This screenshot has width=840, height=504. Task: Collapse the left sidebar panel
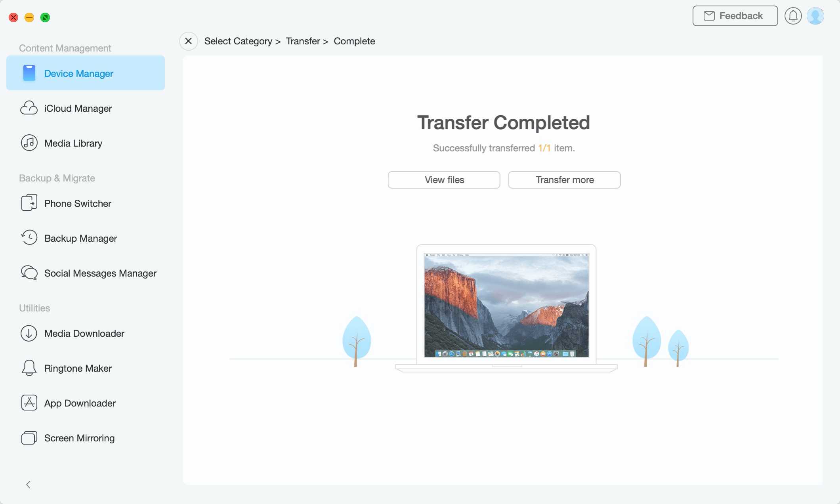[x=28, y=484]
